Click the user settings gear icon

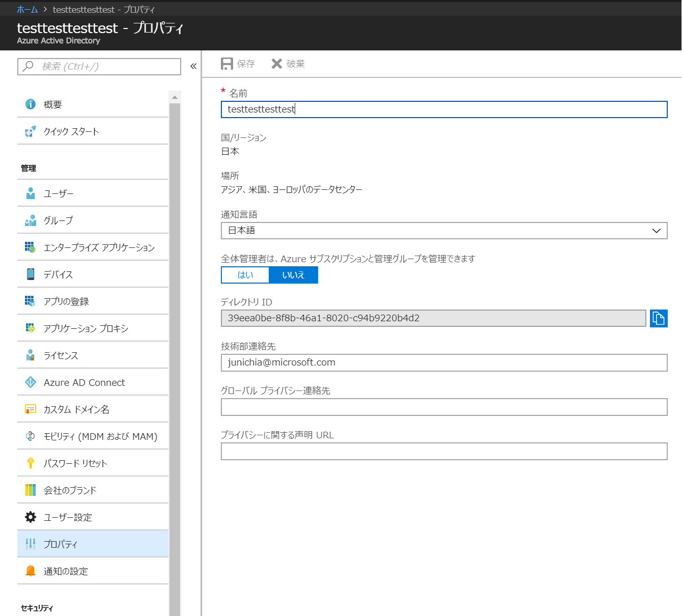point(31,517)
